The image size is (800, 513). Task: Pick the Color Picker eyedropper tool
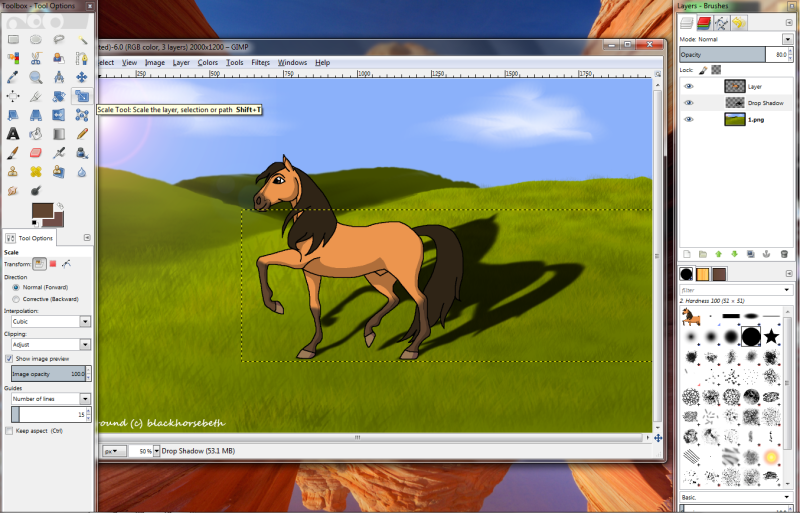click(x=13, y=77)
